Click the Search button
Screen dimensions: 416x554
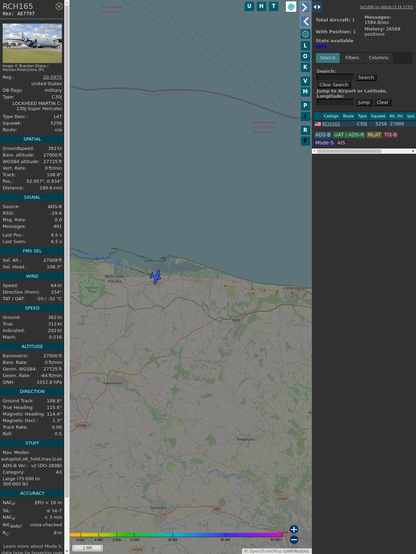(366, 77)
